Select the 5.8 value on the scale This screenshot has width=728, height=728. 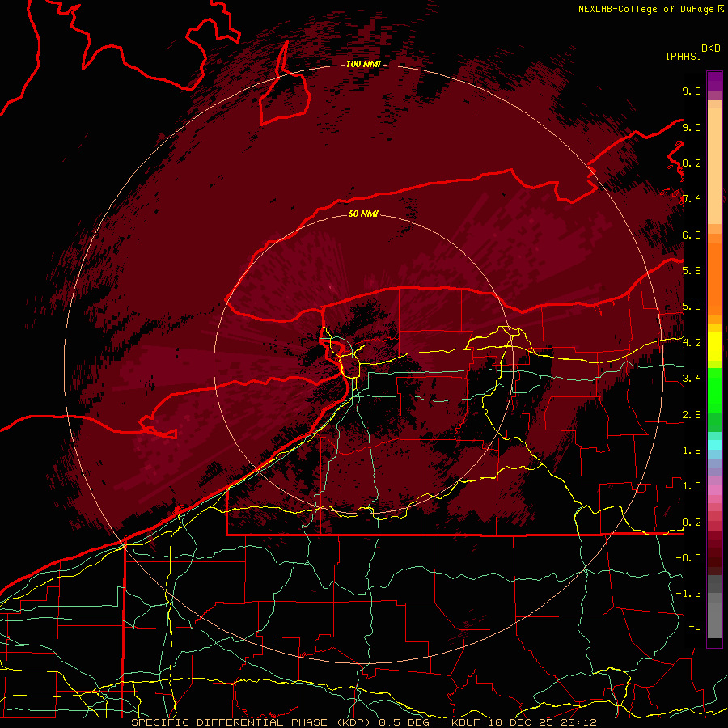click(x=692, y=271)
